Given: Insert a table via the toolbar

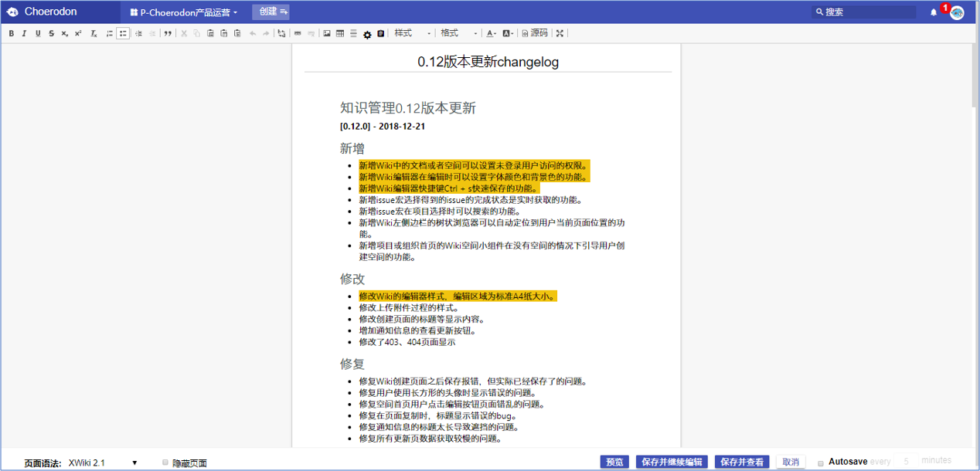Looking at the screenshot, I should pos(340,33).
